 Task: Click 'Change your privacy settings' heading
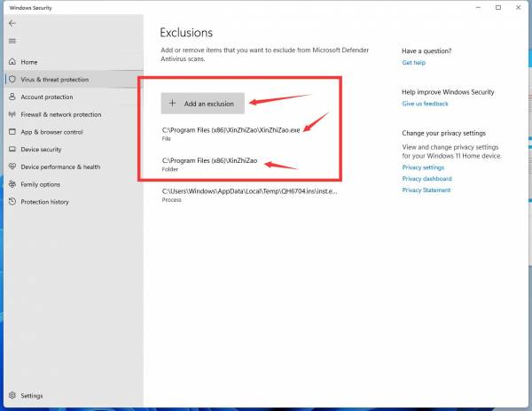444,133
